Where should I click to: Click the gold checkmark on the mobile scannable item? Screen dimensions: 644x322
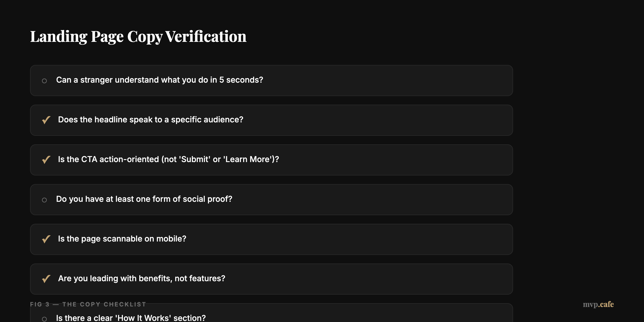point(46,239)
